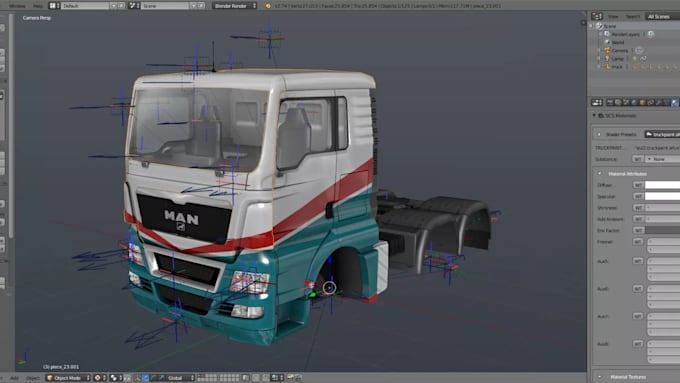
Task: Toggle the WT button for Add Ambient
Action: pyautogui.click(x=638, y=219)
